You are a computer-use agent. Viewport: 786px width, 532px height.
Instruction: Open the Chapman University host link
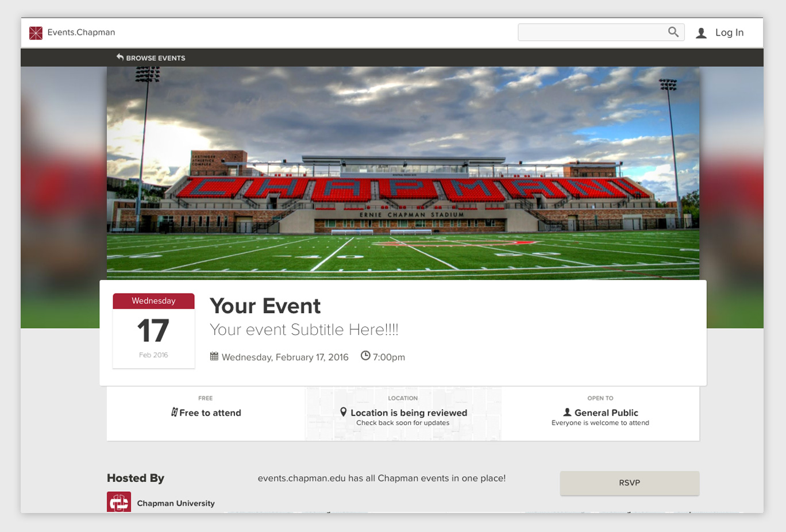click(176, 503)
